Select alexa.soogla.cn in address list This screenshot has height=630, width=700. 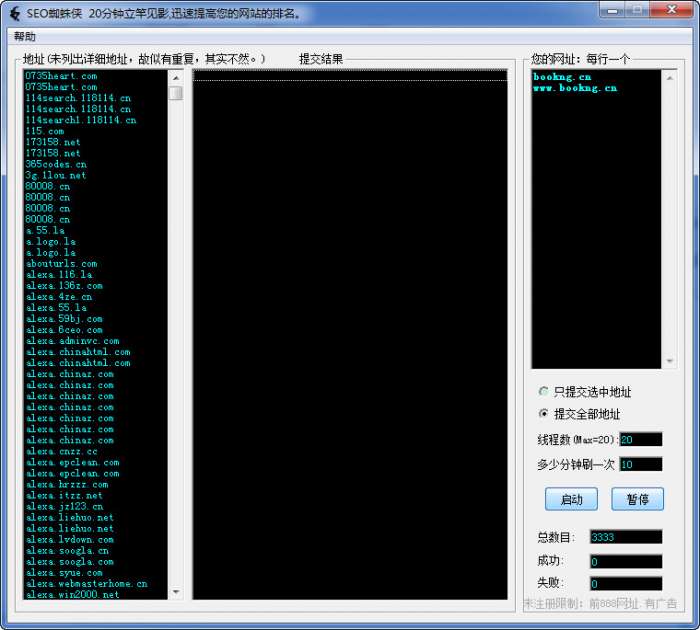(x=67, y=551)
